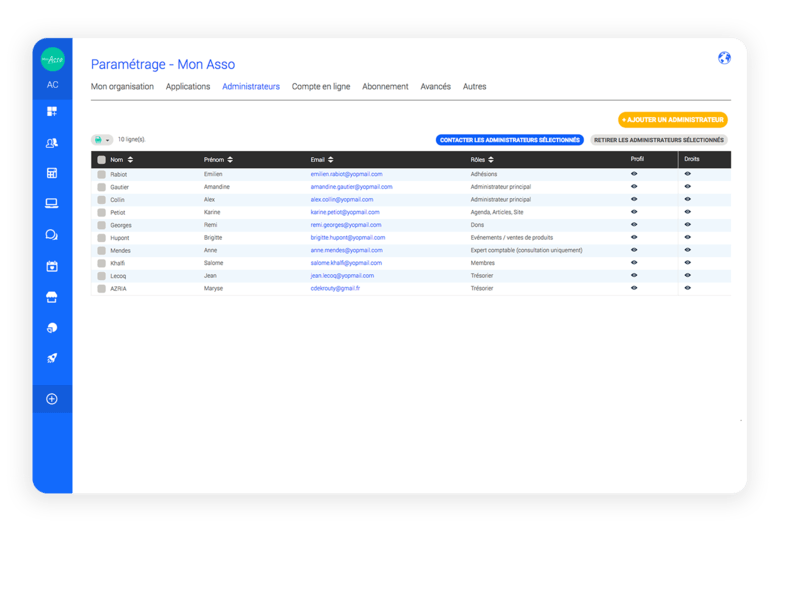Click the Paramétrage - Mon Asso title
This screenshot has width=800, height=598.
[163, 64]
